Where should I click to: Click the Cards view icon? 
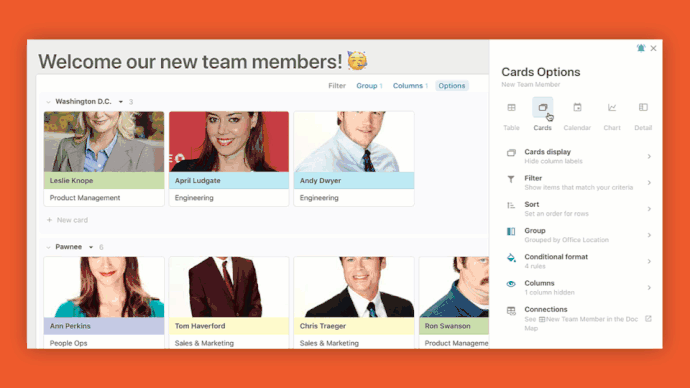(x=543, y=107)
